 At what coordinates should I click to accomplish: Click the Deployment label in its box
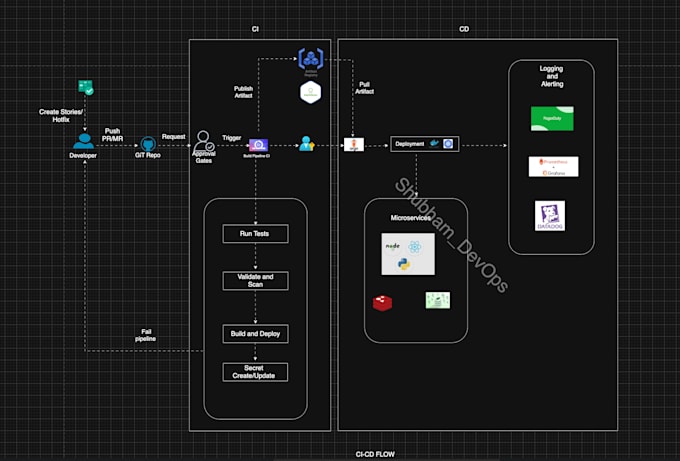pyautogui.click(x=409, y=144)
